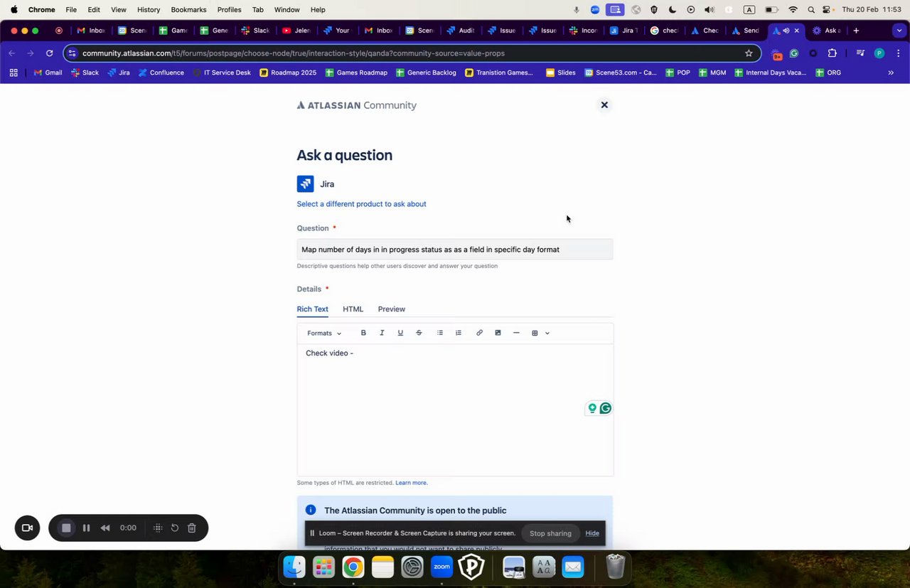Toggle strikethrough formatting in the editor toolbar
Image resolution: width=910 pixels, height=588 pixels.
pos(419,333)
